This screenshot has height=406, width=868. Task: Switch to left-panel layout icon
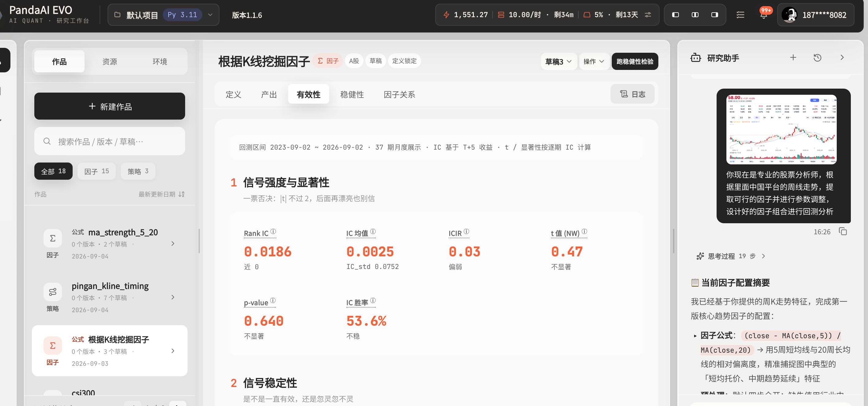[x=675, y=15]
